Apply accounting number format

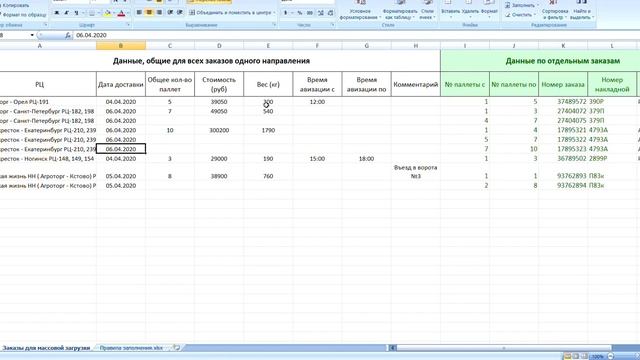[x=285, y=13]
